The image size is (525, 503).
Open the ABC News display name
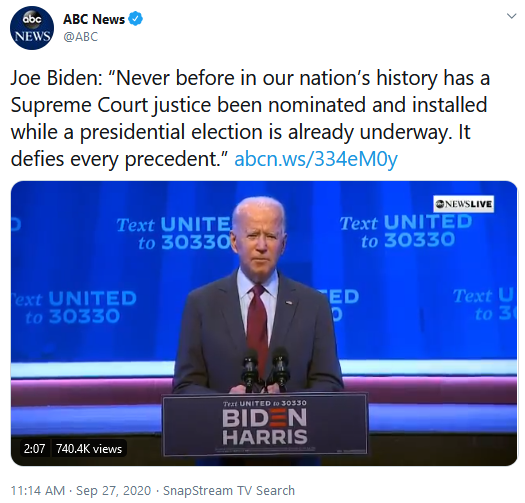point(94,19)
